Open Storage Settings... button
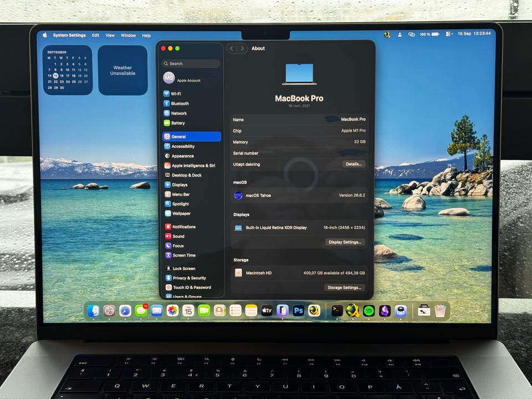 pyautogui.click(x=344, y=288)
